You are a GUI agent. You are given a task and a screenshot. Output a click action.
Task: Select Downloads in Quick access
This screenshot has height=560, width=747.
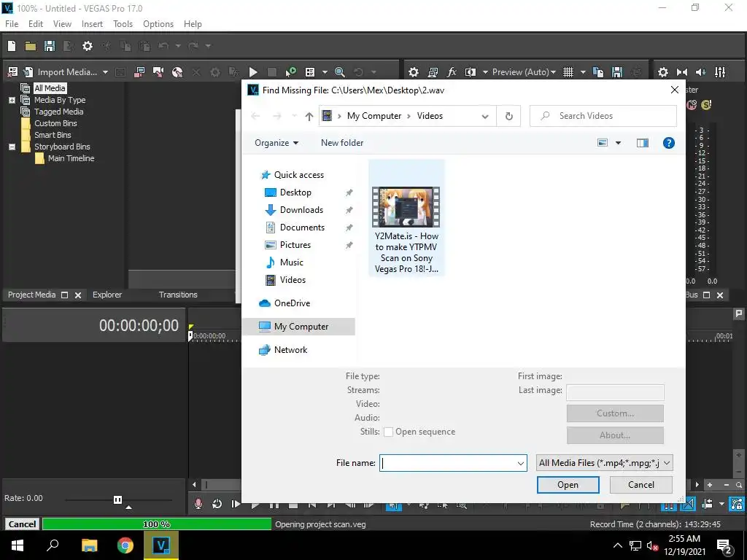(301, 210)
